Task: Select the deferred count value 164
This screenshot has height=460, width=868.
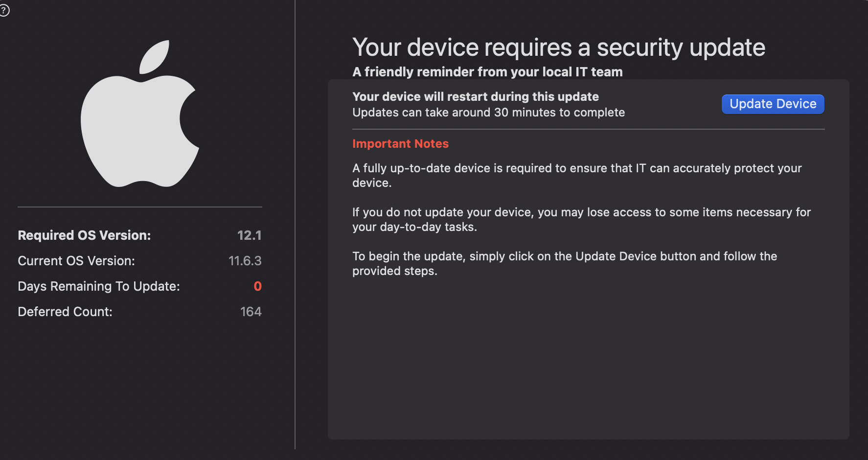Action: 251,312
